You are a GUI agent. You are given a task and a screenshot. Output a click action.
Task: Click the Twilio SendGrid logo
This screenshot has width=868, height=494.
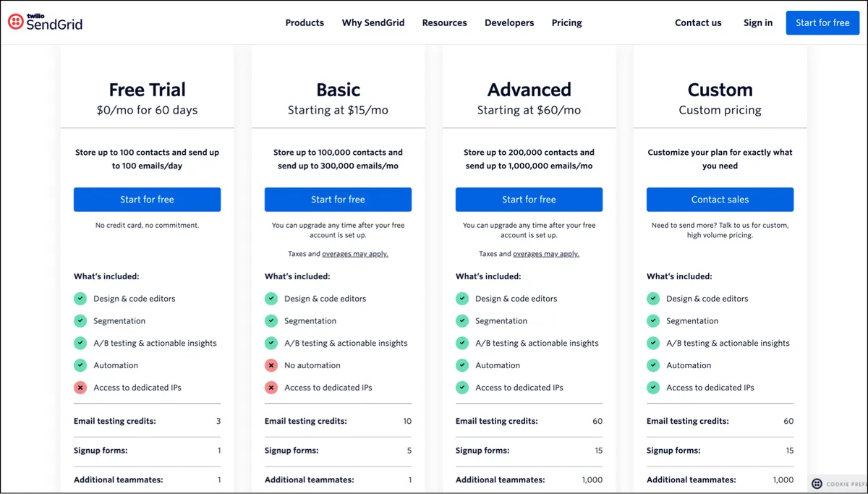(45, 22)
